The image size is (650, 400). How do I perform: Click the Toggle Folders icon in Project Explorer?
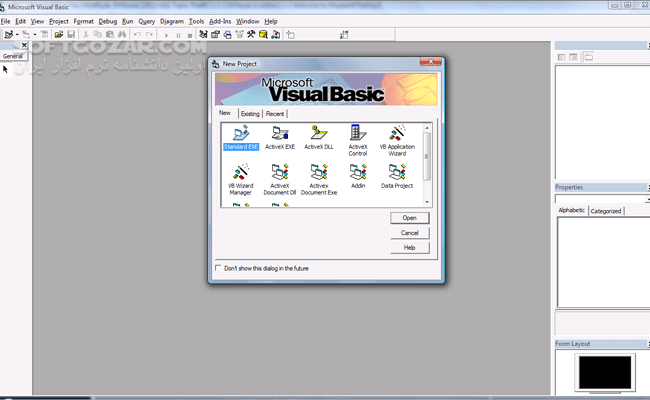[x=589, y=56]
